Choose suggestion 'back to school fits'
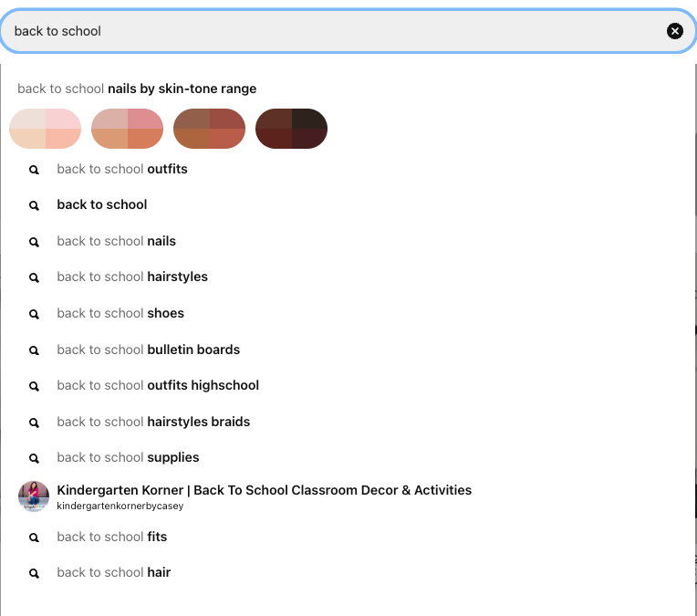697x616 pixels. pos(112,537)
